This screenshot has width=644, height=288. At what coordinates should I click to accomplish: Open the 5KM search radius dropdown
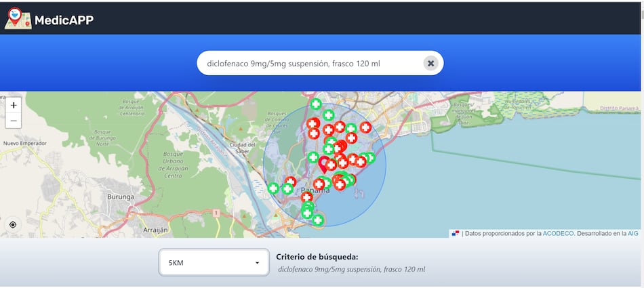[214, 263]
